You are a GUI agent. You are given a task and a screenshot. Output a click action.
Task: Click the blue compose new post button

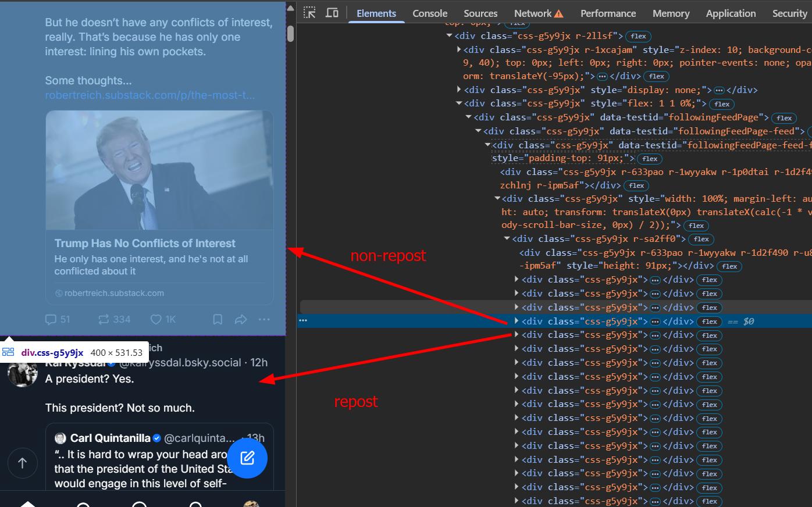[247, 458]
